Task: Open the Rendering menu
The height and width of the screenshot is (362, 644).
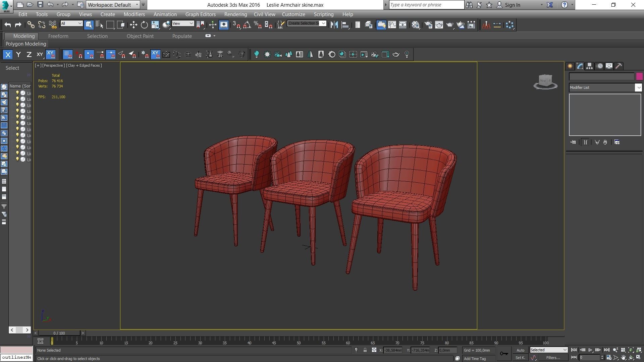Action: tap(235, 14)
